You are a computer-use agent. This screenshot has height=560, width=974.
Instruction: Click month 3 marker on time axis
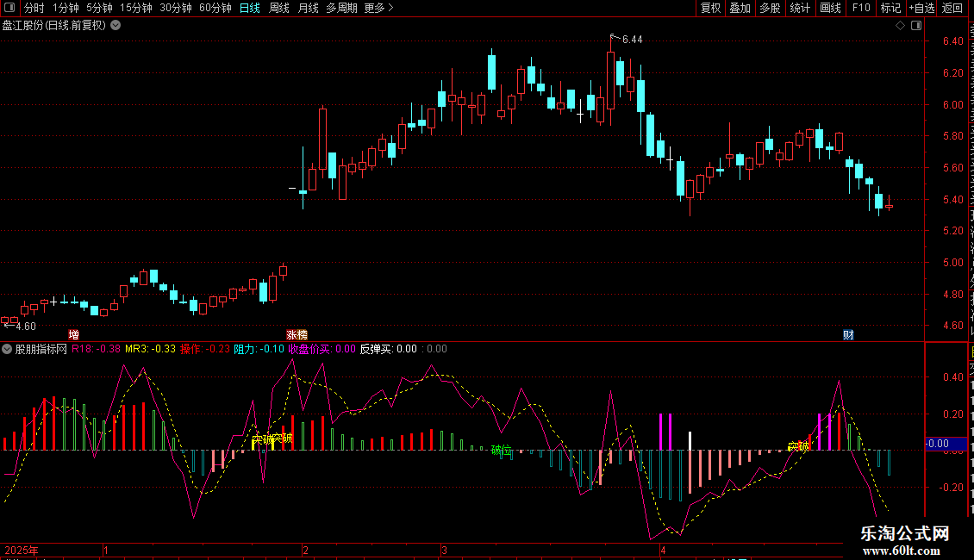click(x=444, y=551)
